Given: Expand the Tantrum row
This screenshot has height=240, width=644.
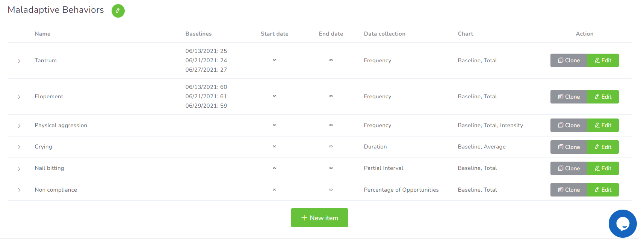Looking at the screenshot, I should (x=19, y=61).
